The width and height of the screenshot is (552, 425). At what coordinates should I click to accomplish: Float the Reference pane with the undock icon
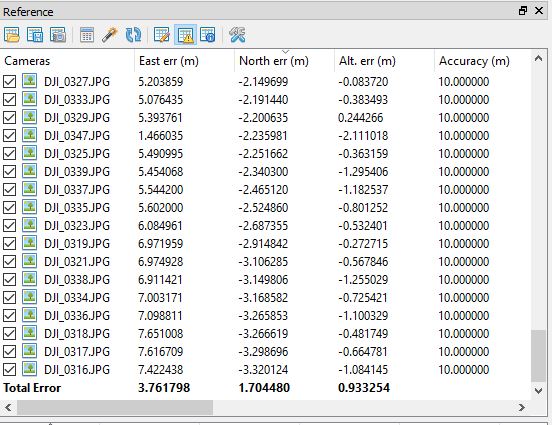tap(523, 11)
